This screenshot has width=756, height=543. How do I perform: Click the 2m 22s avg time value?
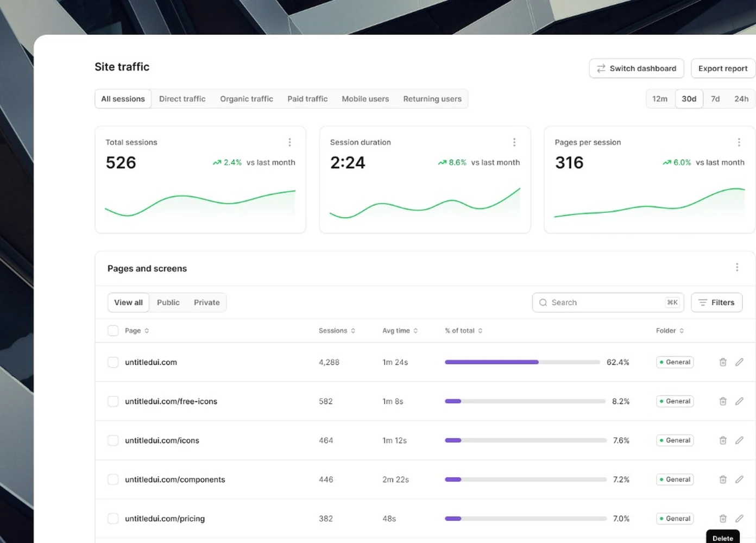[x=395, y=479]
